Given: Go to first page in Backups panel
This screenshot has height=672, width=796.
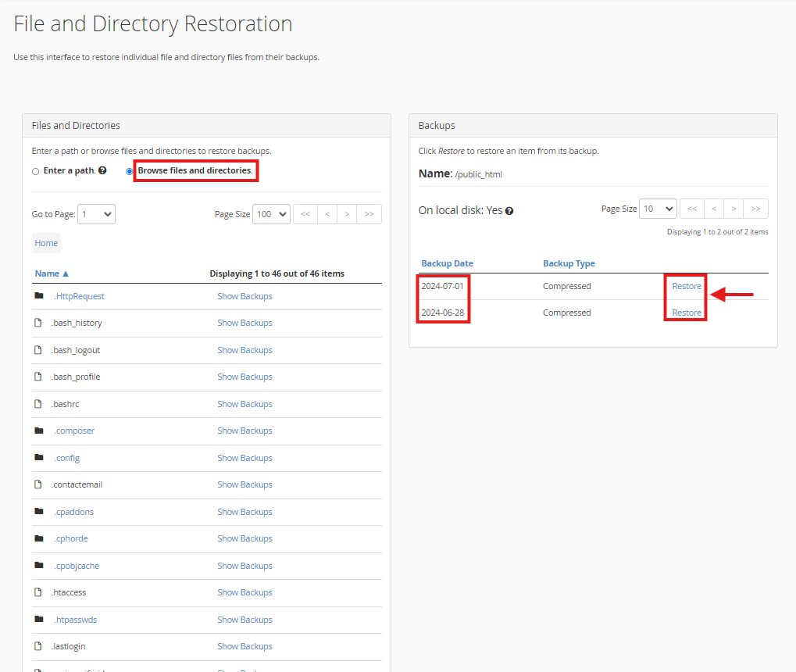Looking at the screenshot, I should 692,209.
